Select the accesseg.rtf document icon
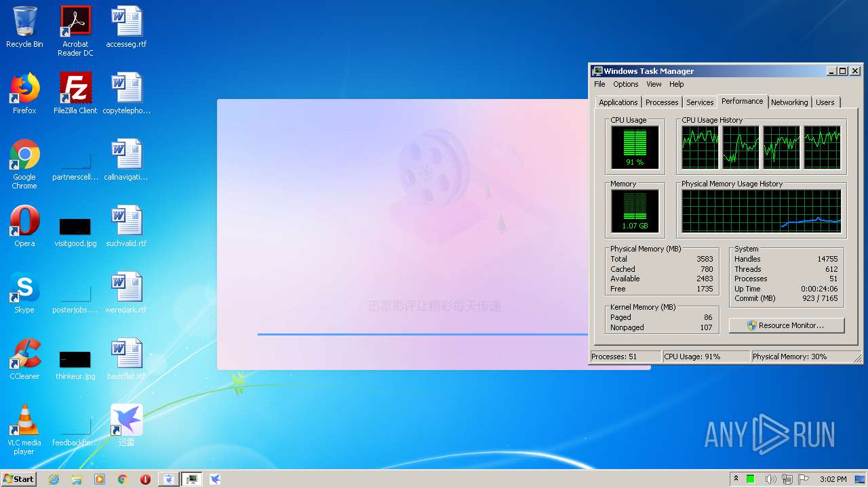 126,27
